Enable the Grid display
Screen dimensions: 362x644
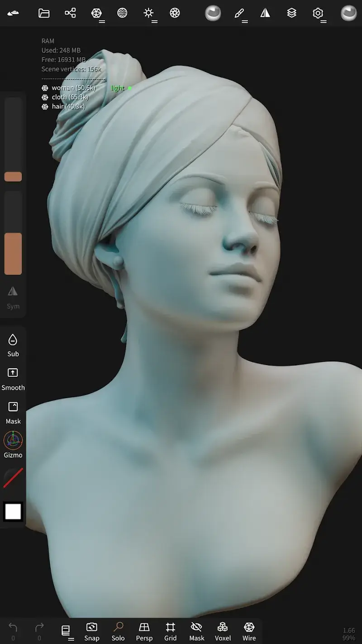170,631
